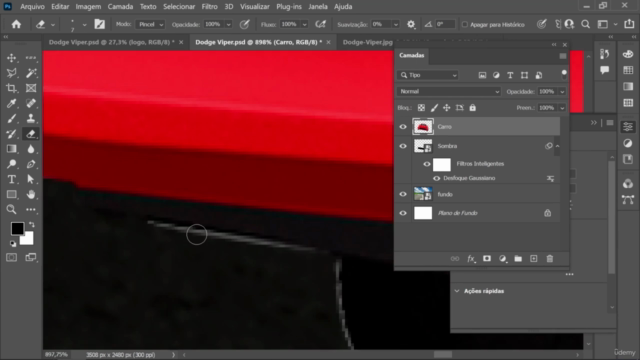
Task: Select the Gradient tool
Action: [11, 149]
